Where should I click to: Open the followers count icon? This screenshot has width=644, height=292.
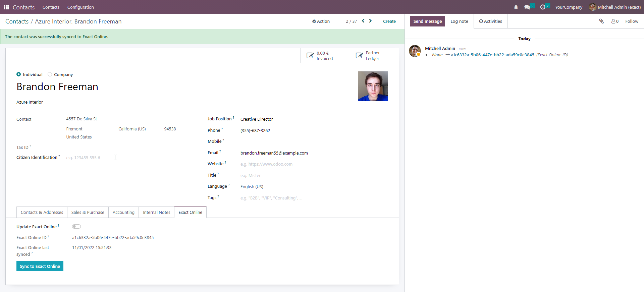(x=614, y=21)
